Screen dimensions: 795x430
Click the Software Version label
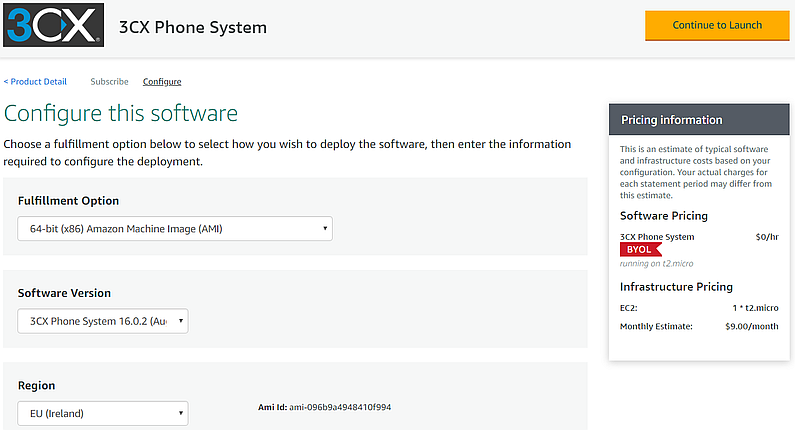(x=64, y=293)
